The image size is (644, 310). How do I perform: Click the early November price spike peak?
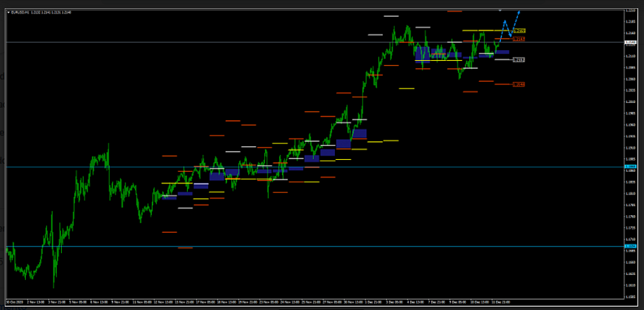point(108,144)
